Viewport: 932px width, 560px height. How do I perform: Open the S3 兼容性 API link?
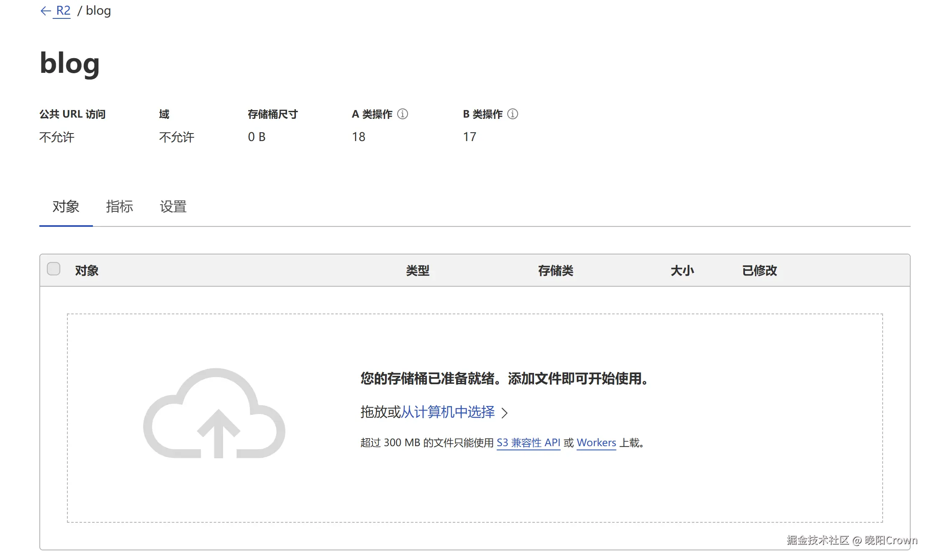click(x=528, y=442)
